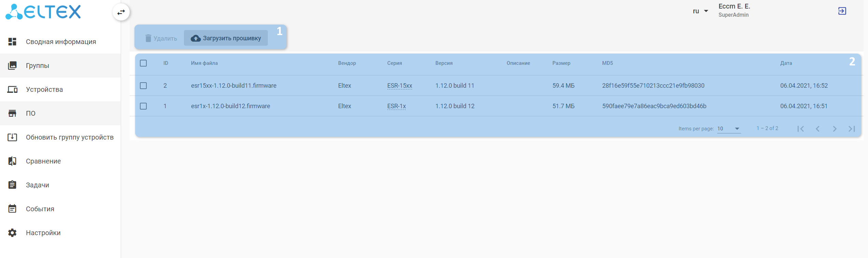Click the Дата column header

point(786,63)
